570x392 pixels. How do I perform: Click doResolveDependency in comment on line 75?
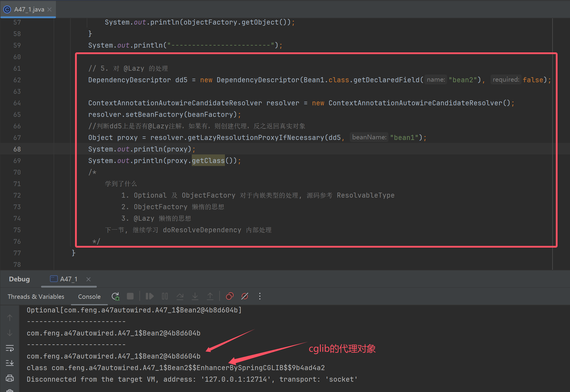[202, 230]
